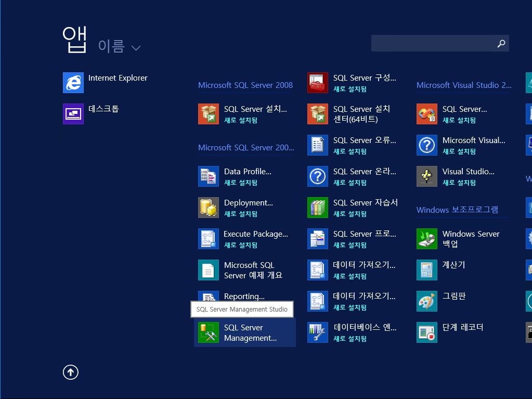Open Internet Explorer app icon
The width and height of the screenshot is (532, 399).
click(x=73, y=82)
